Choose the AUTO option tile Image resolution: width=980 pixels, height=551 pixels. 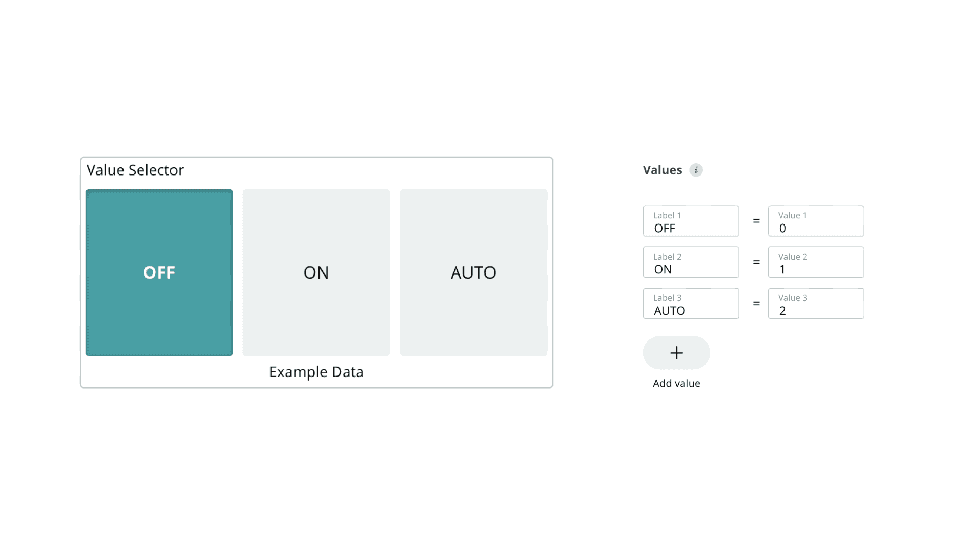[473, 272]
